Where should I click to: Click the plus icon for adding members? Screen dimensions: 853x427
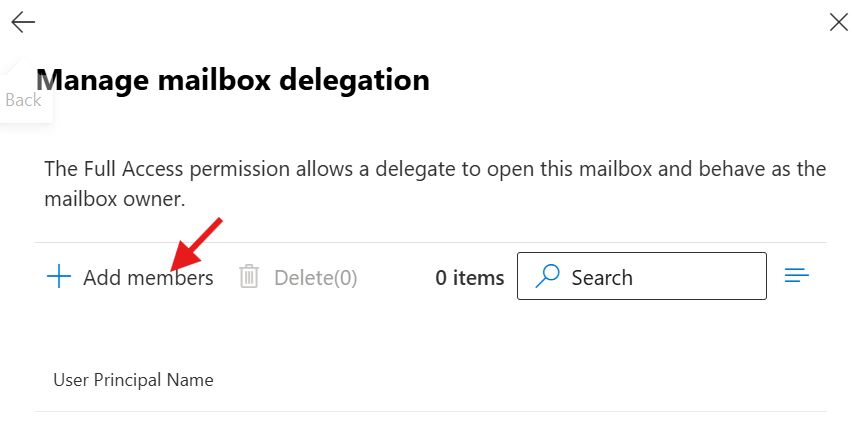59,278
